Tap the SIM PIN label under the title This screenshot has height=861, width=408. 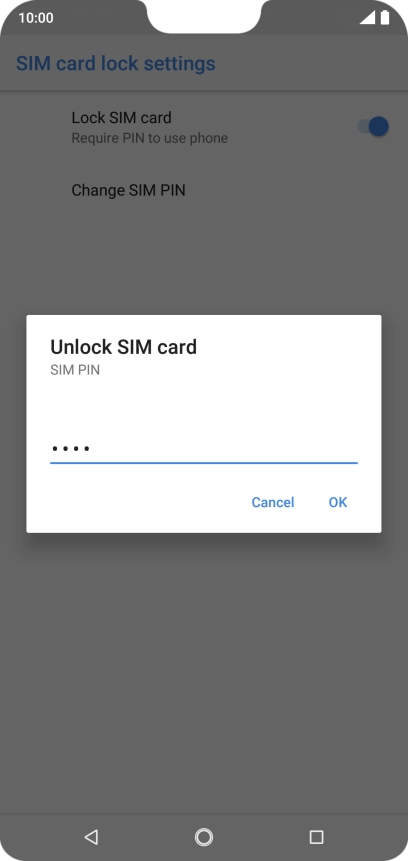[75, 371]
